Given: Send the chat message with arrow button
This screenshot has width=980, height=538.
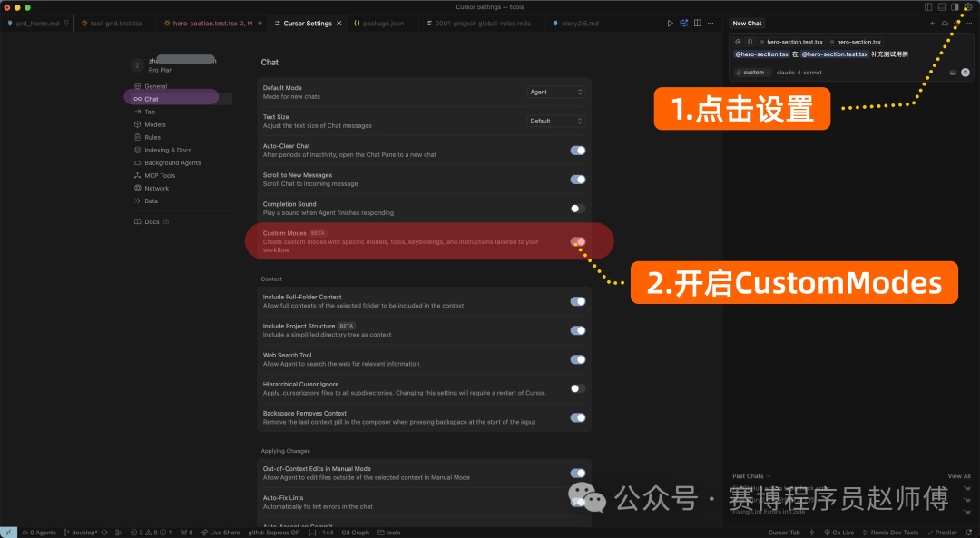Looking at the screenshot, I should point(965,73).
